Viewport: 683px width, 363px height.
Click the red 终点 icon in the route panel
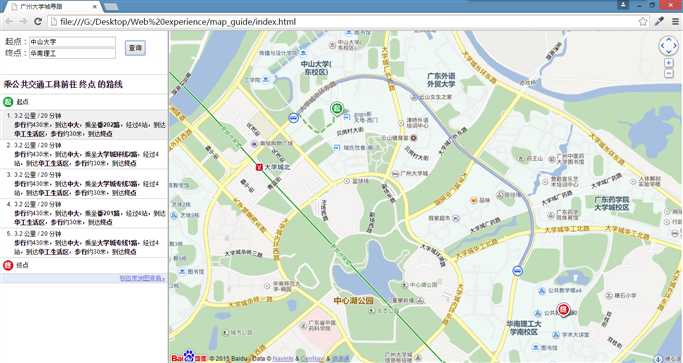click(8, 265)
